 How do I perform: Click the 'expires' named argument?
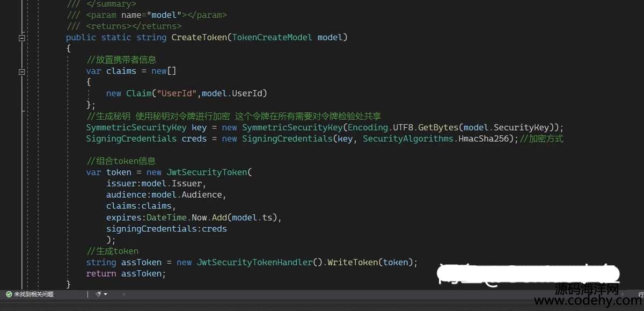124,218
